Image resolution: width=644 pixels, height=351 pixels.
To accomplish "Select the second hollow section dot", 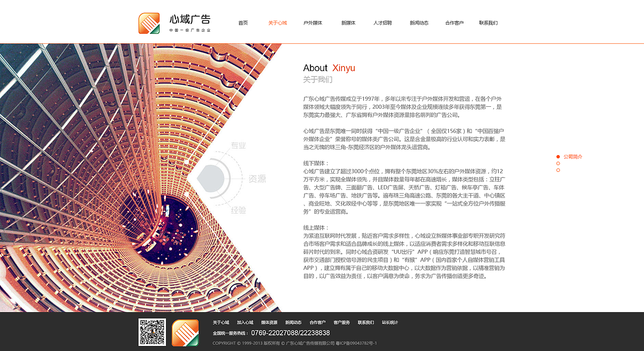I will tap(558, 163).
